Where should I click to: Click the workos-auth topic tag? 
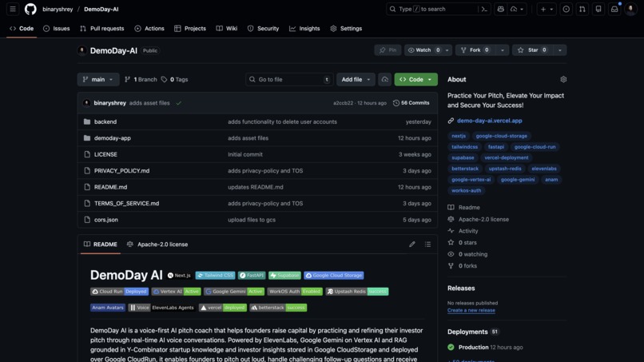[x=466, y=191]
